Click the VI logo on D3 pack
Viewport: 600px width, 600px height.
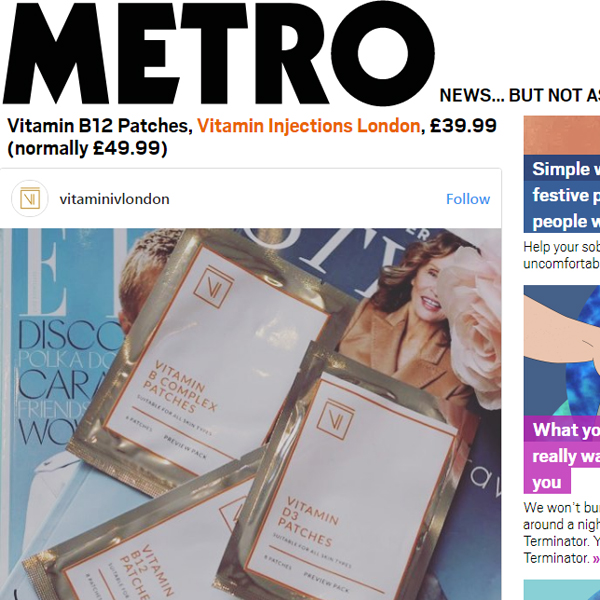335,420
